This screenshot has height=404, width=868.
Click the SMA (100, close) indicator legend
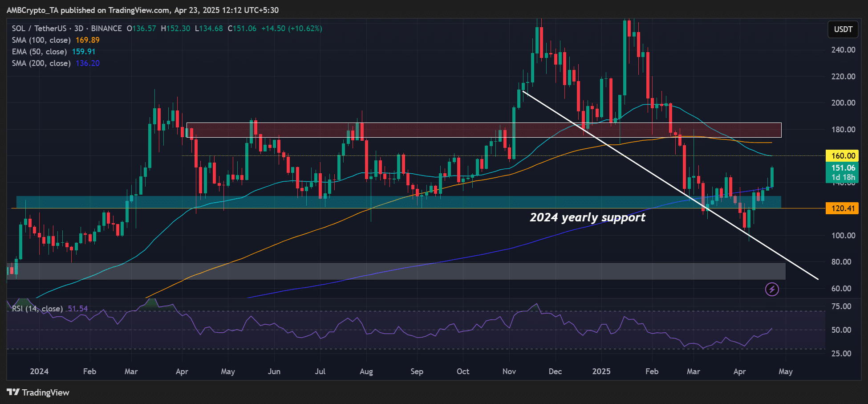tap(41, 40)
